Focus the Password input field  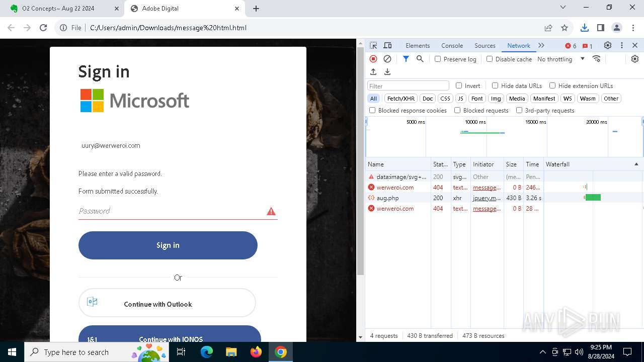[x=178, y=211]
